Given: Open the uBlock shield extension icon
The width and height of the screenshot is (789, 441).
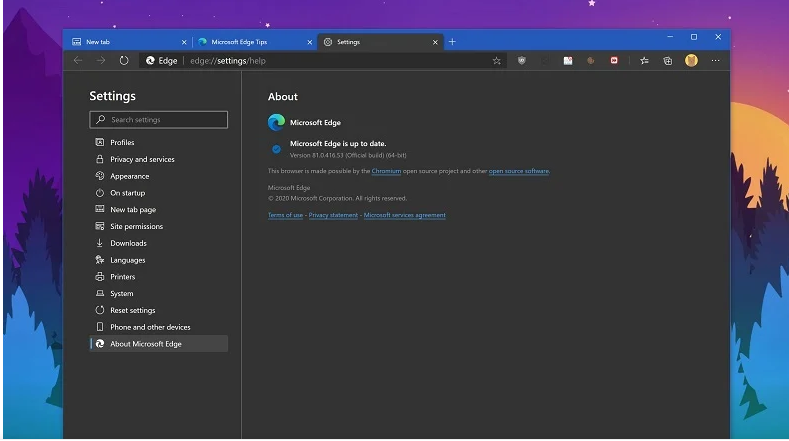Looking at the screenshot, I should tap(522, 61).
